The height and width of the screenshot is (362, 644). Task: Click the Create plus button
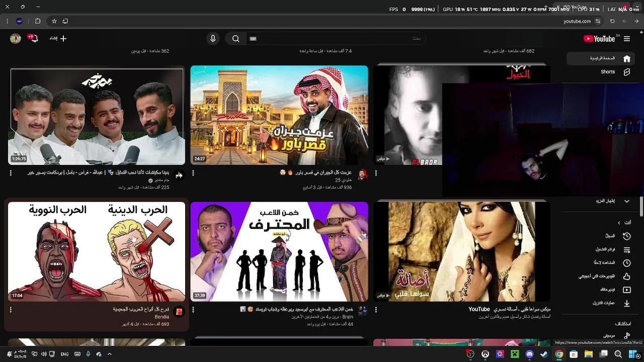click(x=58, y=38)
